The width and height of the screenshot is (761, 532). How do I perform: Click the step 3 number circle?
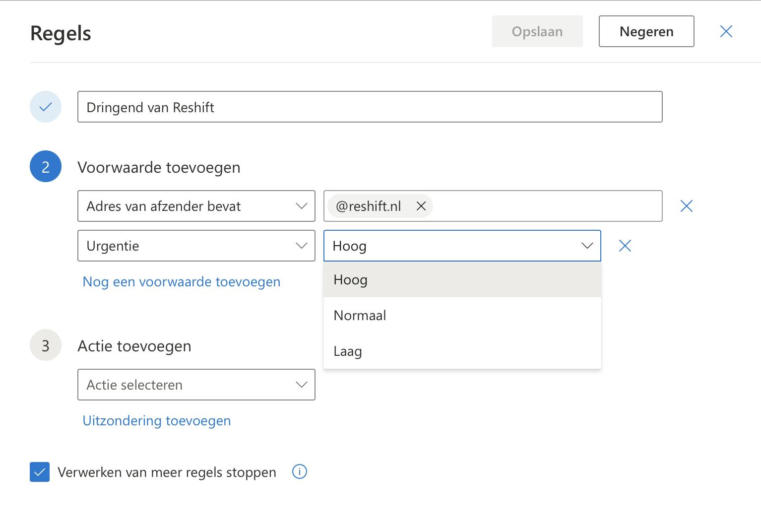[x=46, y=345]
